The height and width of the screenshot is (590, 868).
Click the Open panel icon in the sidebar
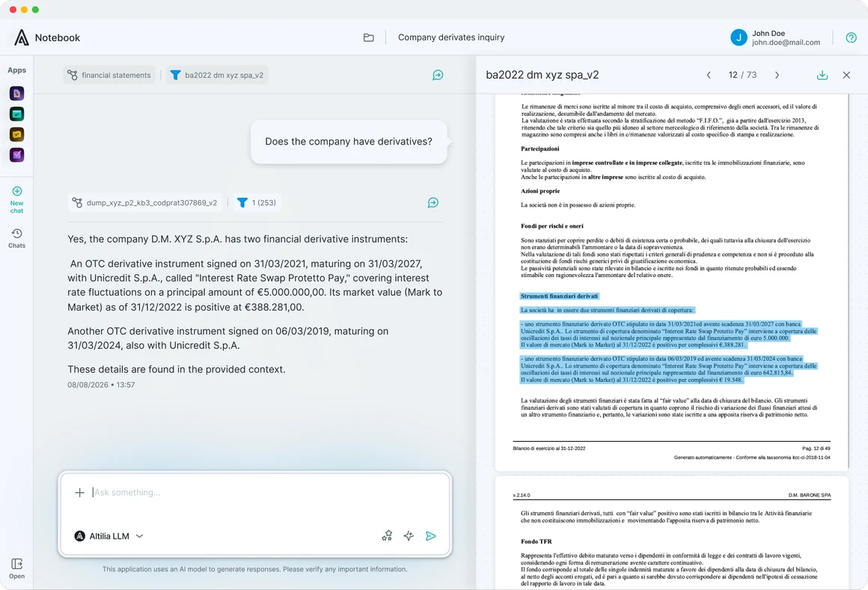point(16,568)
